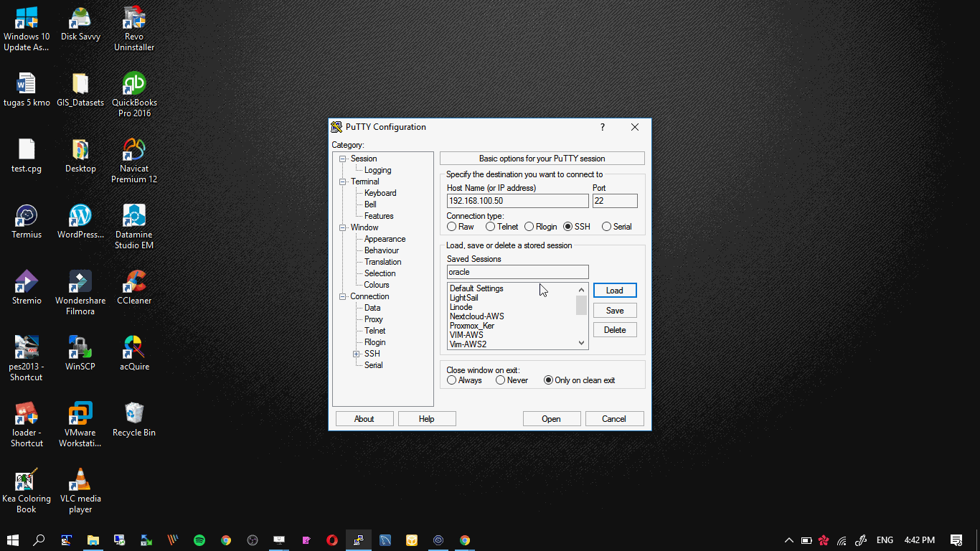Select the SSH connection type

coord(569,226)
